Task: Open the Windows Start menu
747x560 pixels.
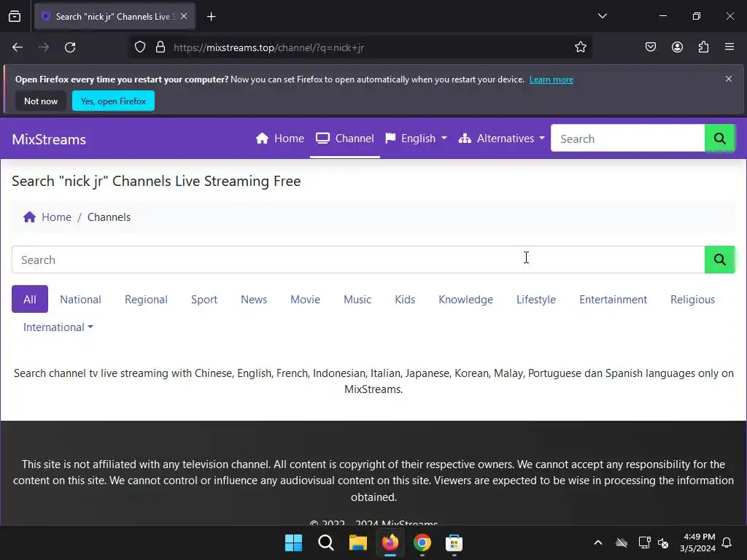Action: pyautogui.click(x=293, y=542)
